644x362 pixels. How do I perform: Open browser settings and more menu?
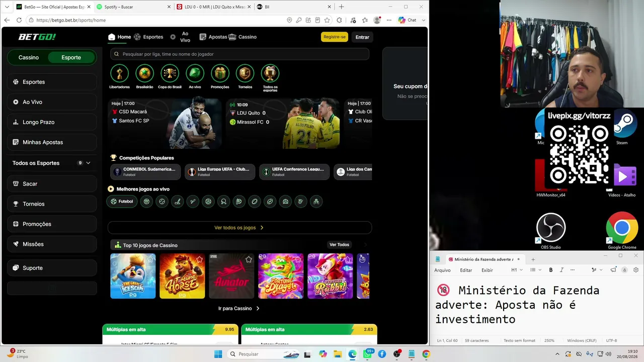point(389,20)
